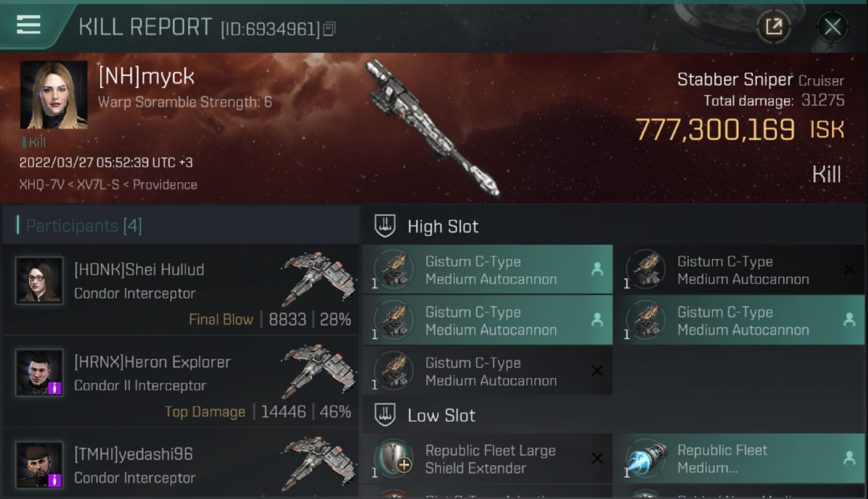Close the kill report window

point(832,27)
